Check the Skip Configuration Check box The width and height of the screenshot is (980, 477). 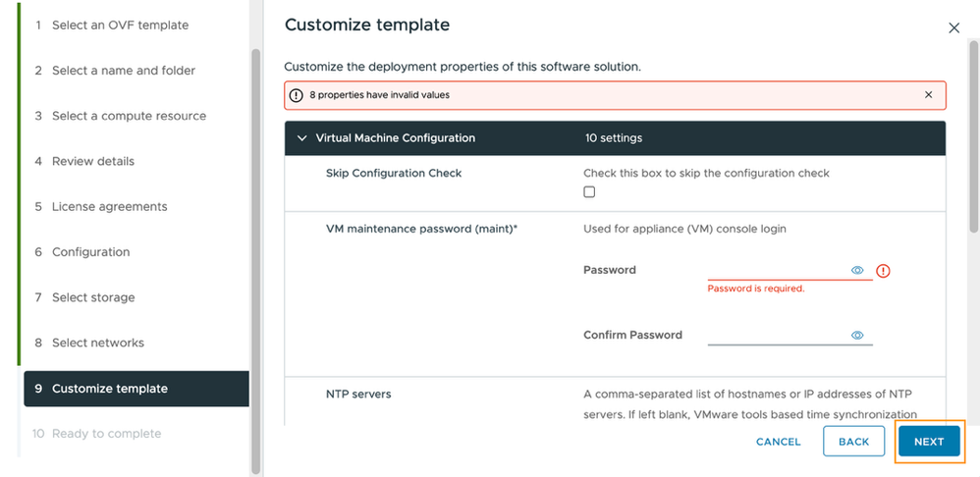(589, 192)
